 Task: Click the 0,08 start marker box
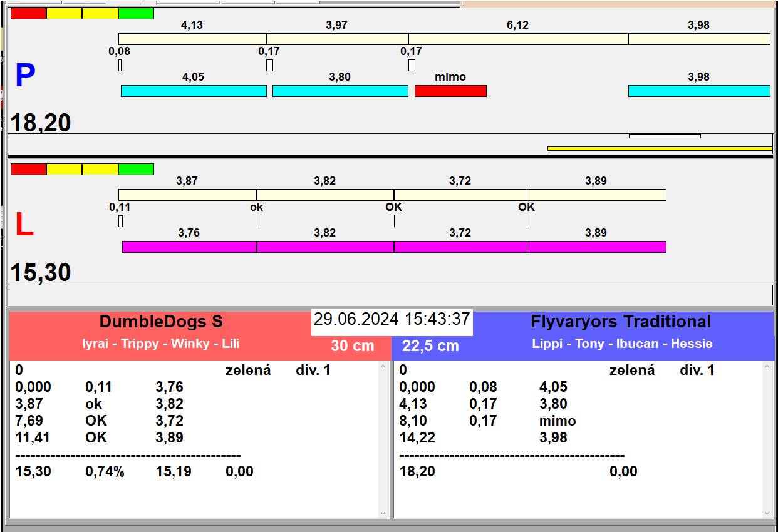click(x=120, y=65)
